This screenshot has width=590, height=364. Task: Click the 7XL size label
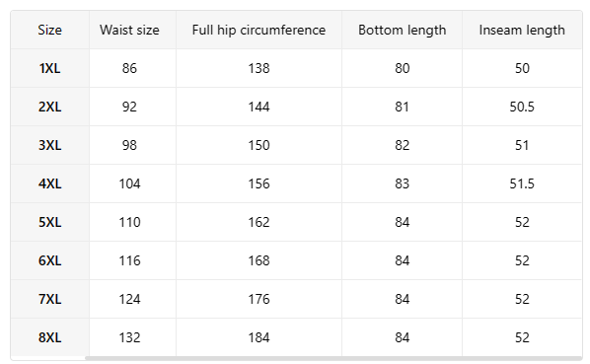(x=49, y=299)
